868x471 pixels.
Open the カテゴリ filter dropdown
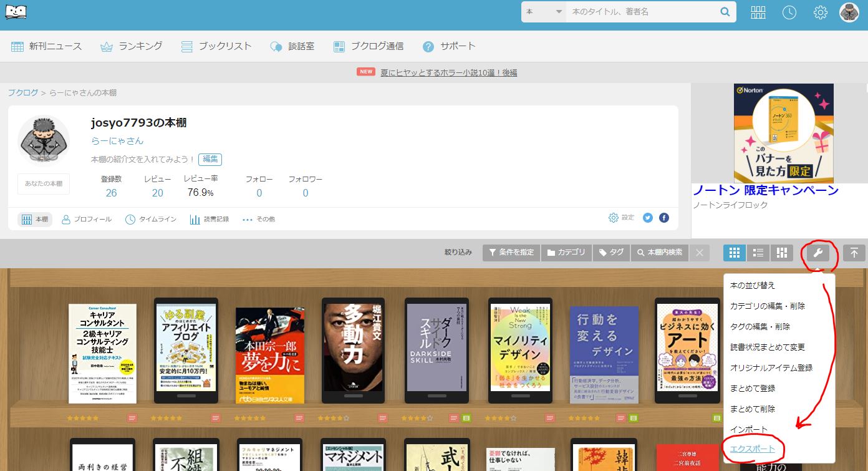pos(566,253)
